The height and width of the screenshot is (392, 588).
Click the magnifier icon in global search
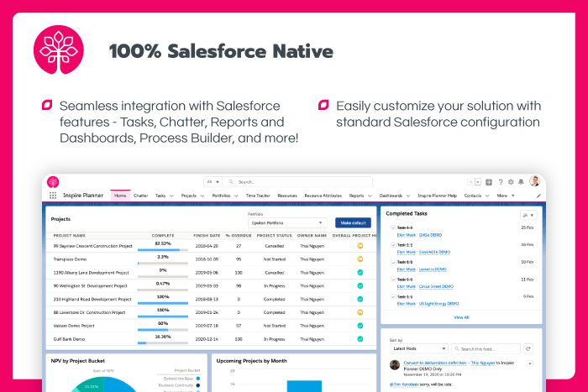pyautogui.click(x=231, y=182)
